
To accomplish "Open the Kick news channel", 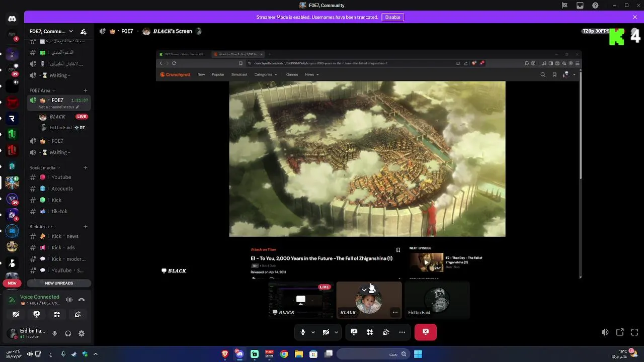I will pos(58,236).
